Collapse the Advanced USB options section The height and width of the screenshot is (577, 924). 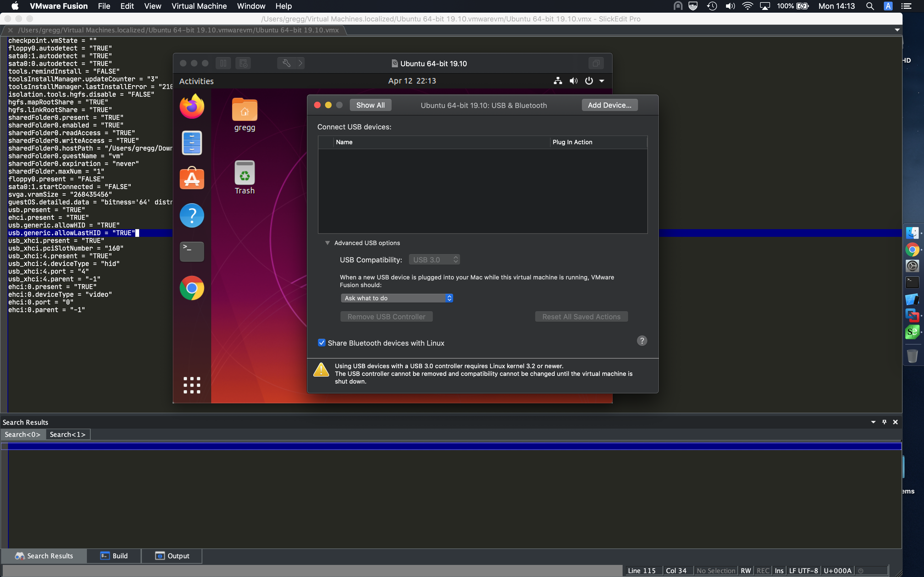327,243
